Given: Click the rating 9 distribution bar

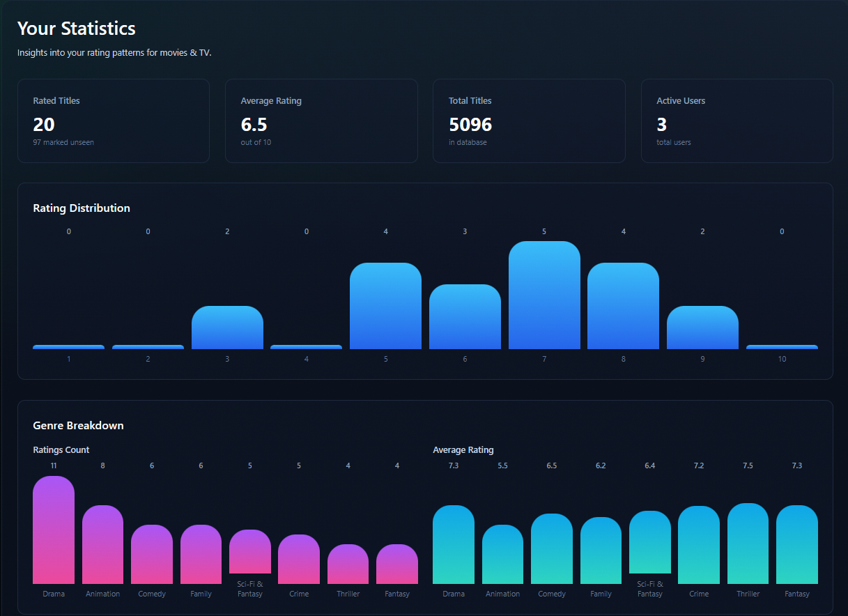Looking at the screenshot, I should pos(702,326).
